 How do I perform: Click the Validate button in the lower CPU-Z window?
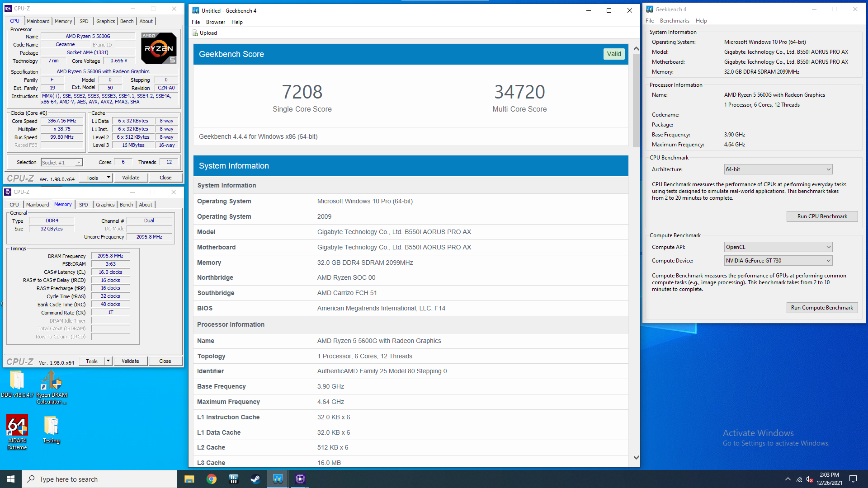point(130,361)
